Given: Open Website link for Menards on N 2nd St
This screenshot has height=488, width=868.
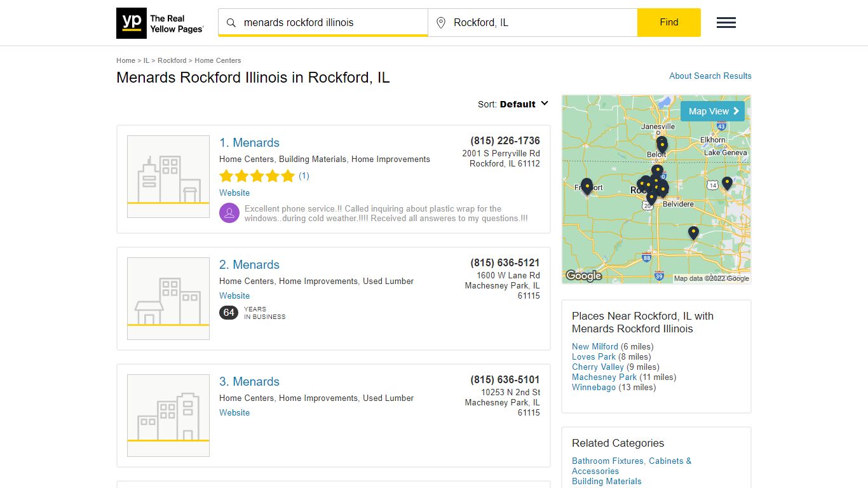Looking at the screenshot, I should [x=234, y=412].
